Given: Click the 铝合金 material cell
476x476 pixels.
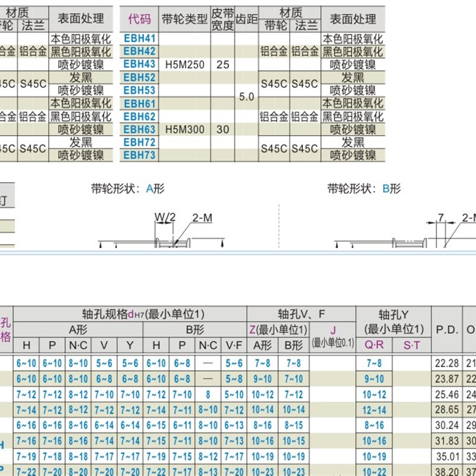Looking at the screenshot, I should (275, 52).
